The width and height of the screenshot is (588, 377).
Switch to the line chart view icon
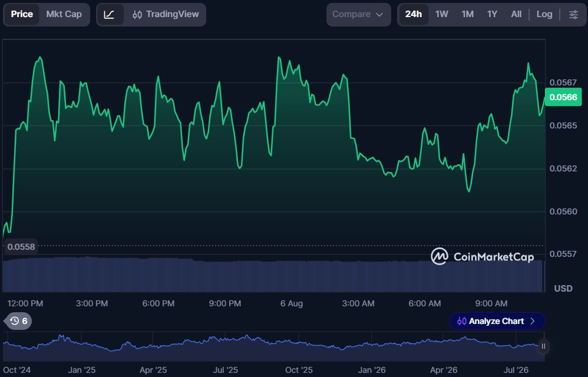pos(109,15)
